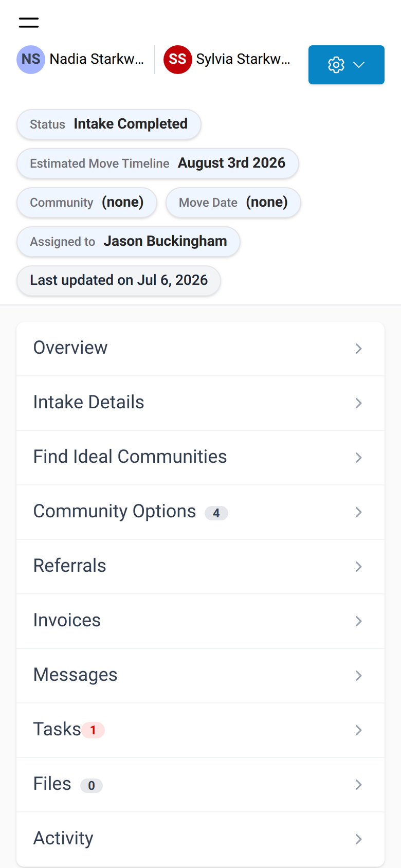This screenshot has height=868, width=401.
Task: Expand the Community Options chevron arrow
Action: pos(359,512)
